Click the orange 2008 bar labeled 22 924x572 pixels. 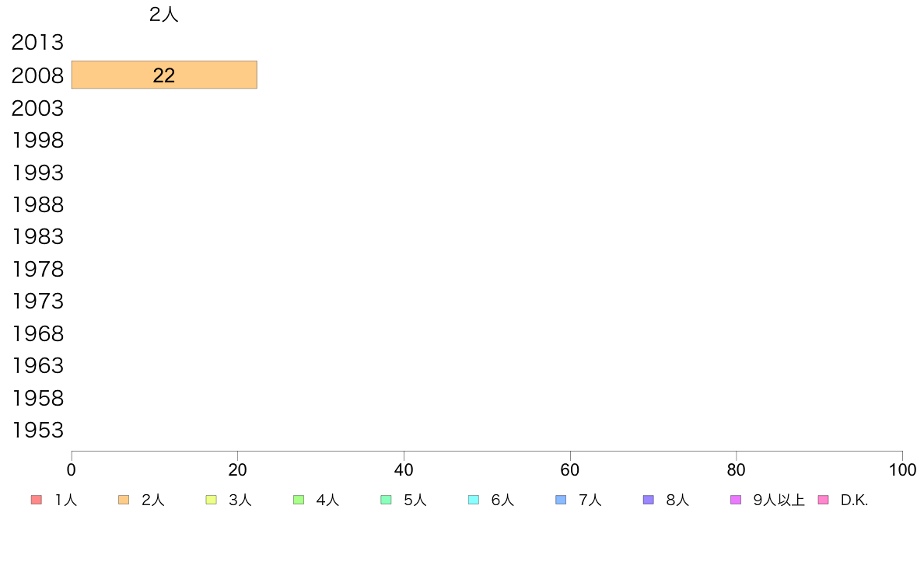(x=164, y=75)
